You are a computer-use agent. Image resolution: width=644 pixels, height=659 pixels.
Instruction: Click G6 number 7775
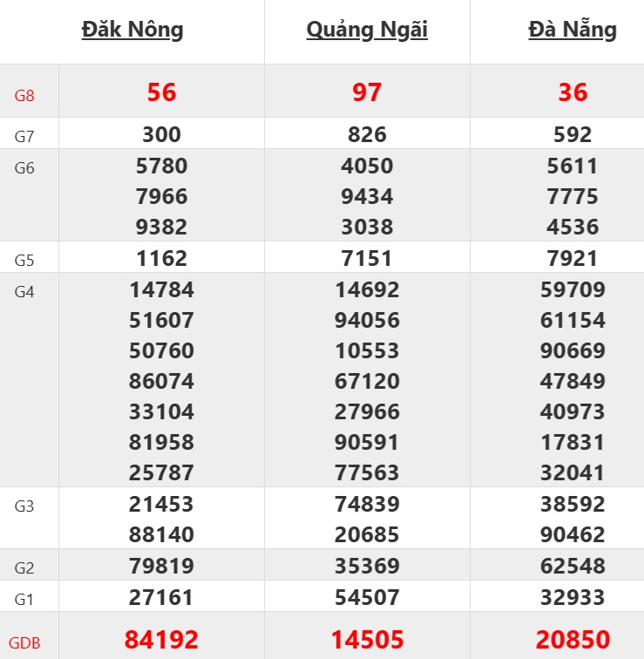click(x=573, y=196)
